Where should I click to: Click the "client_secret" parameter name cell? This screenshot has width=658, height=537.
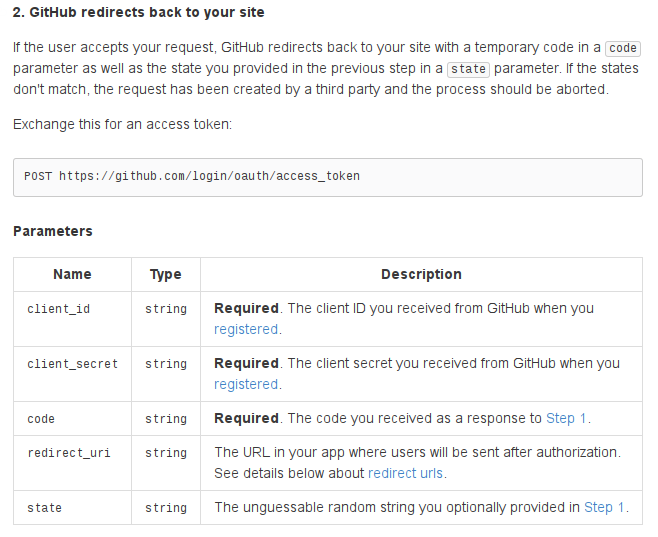tap(72, 364)
